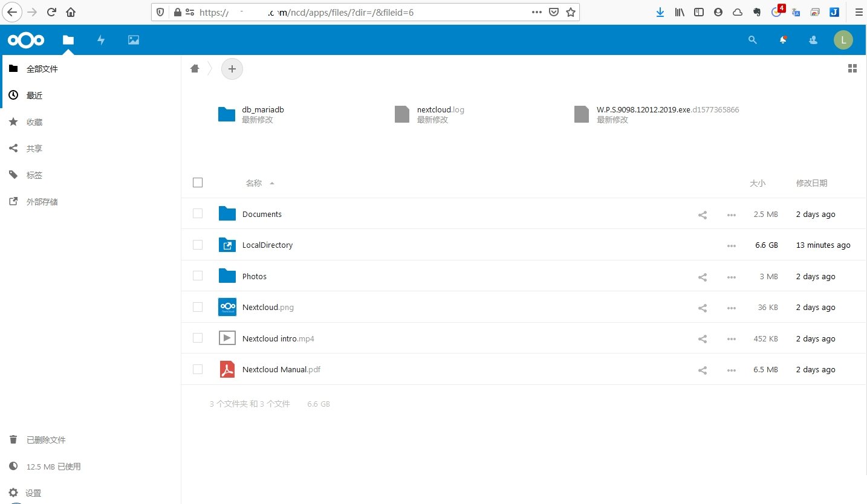The image size is (867, 504).
Task: Open actions menu for Nextcloud.png row
Action: tap(732, 308)
